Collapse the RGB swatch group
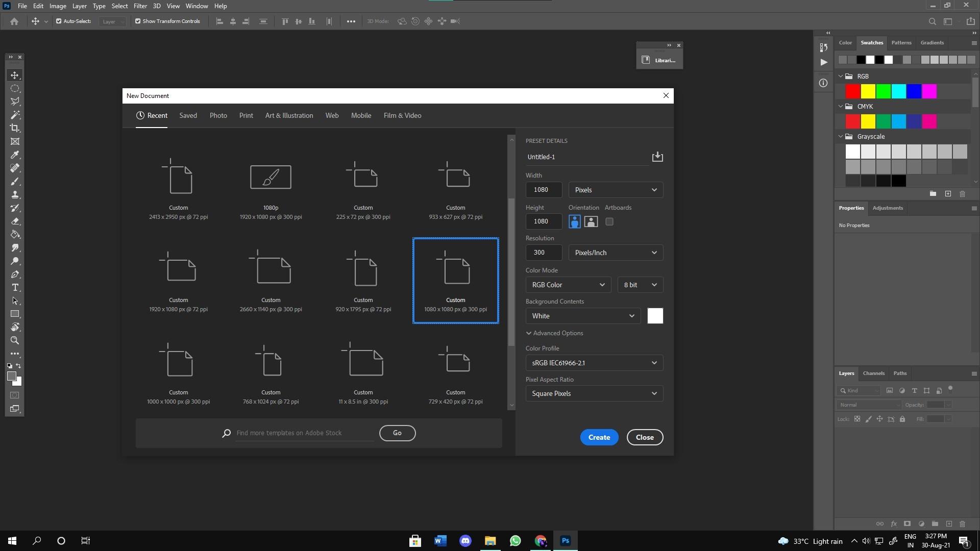Viewport: 980px width, 551px height. coord(841,76)
